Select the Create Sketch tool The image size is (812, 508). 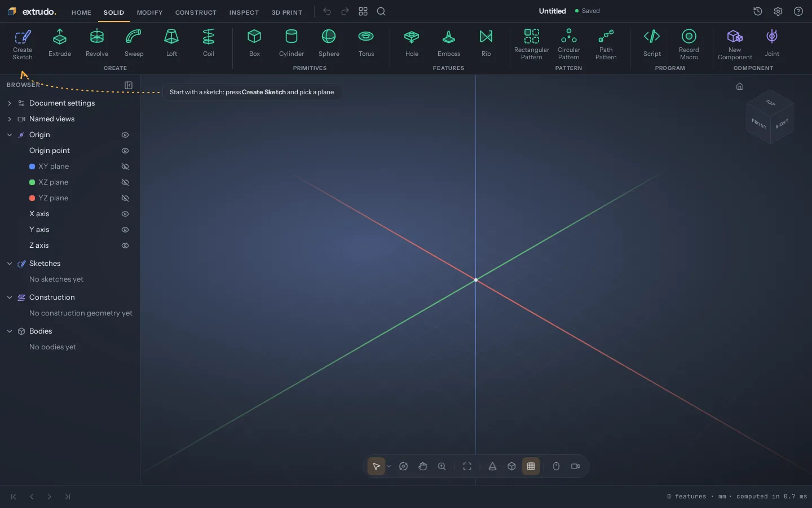click(x=23, y=45)
